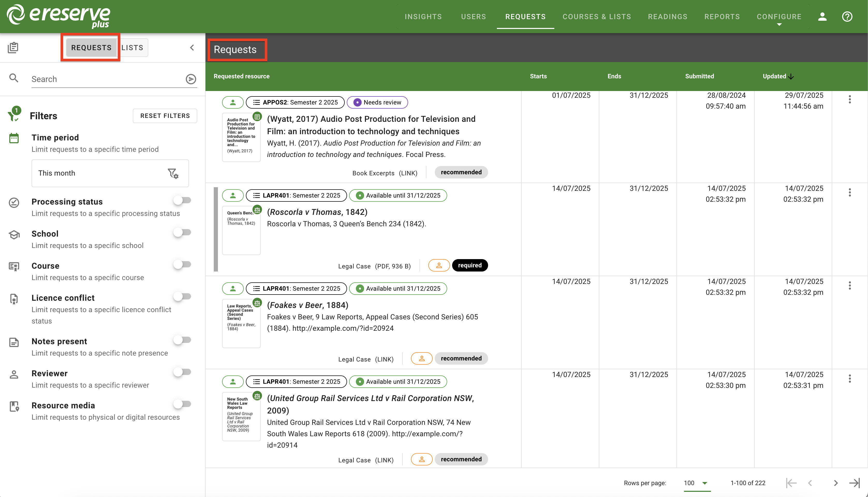Viewport: 868px width, 497px height.
Task: Switch to the Lists tab
Action: tap(133, 47)
